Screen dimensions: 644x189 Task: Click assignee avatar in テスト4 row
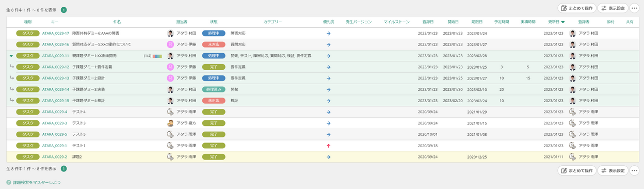(x=170, y=112)
